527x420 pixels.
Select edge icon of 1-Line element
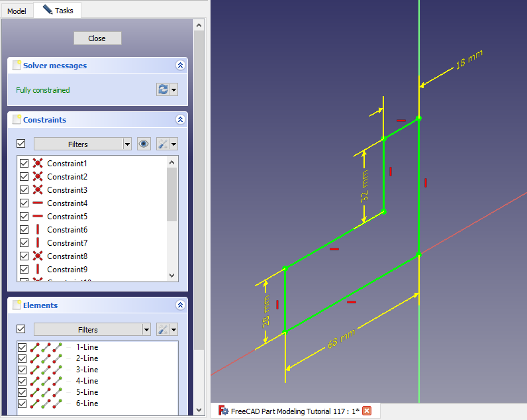click(x=35, y=347)
